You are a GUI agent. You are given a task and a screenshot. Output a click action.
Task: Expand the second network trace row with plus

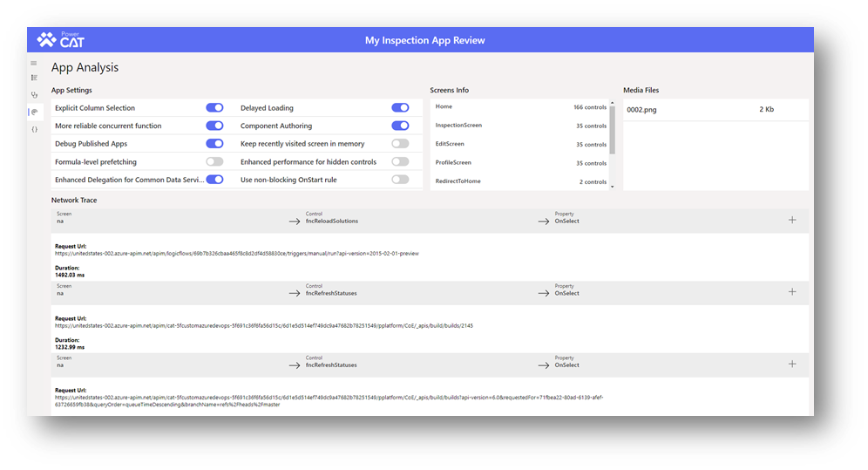(791, 292)
